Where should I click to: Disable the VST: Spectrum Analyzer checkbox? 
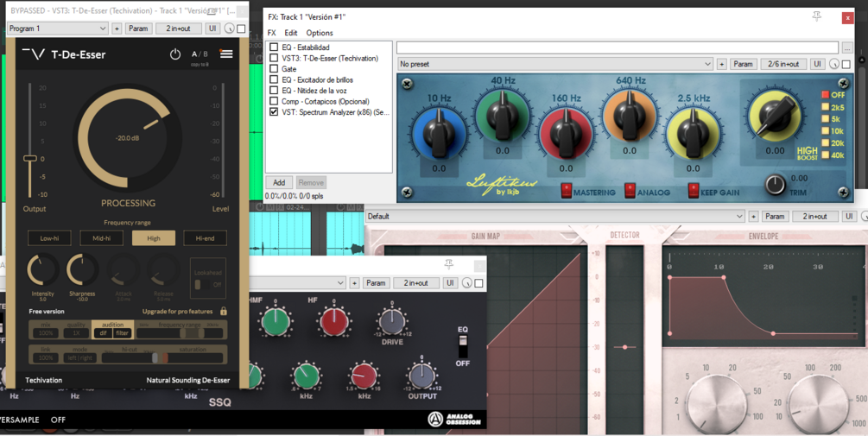pos(274,111)
